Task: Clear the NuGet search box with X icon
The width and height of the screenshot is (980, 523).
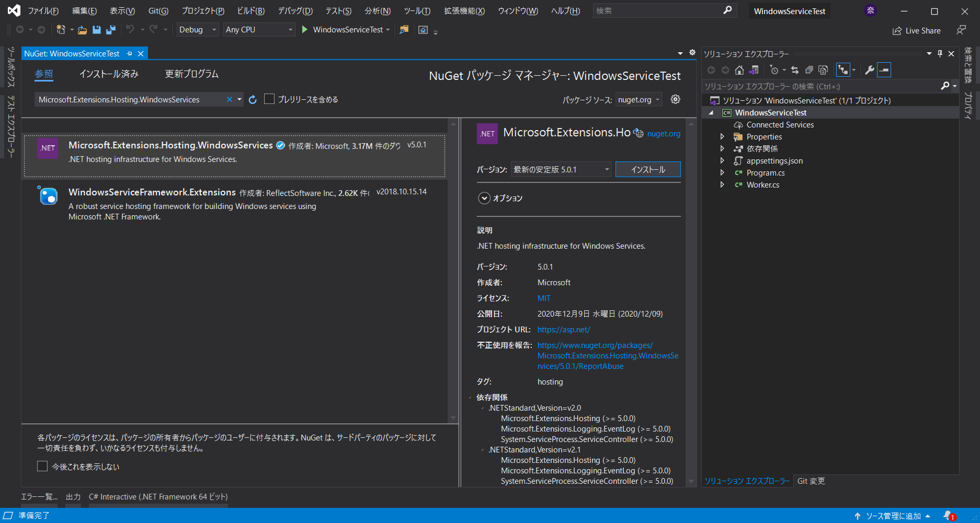Action: click(x=229, y=99)
